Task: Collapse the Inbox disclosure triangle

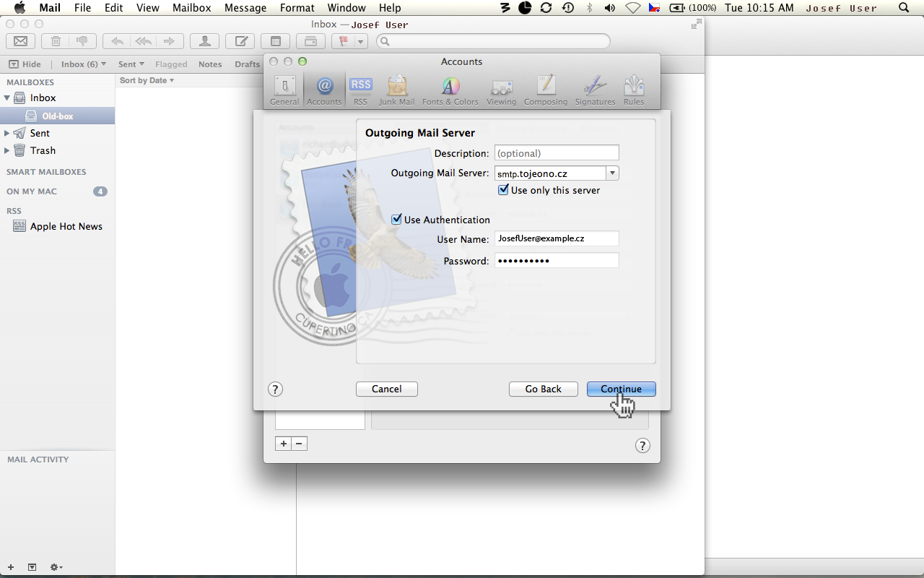Action: (7, 98)
